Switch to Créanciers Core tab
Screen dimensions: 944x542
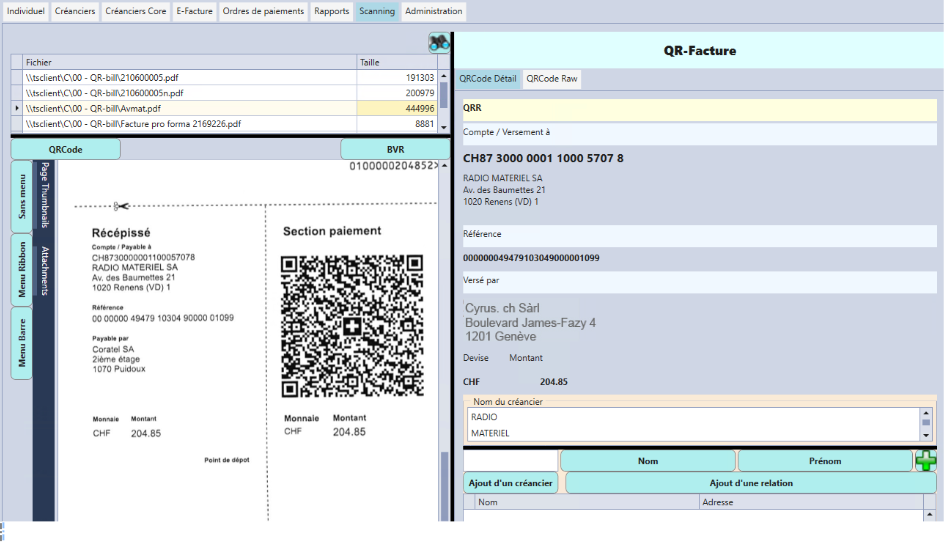tap(135, 11)
